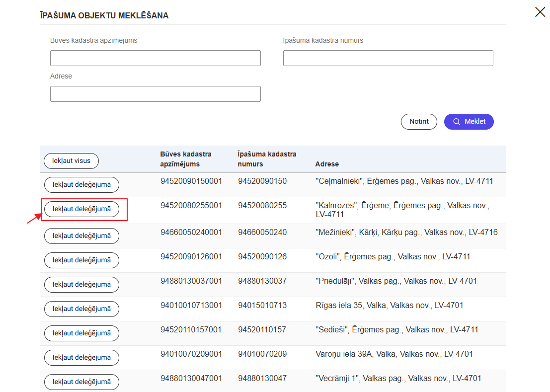Click the Būves kadastra apzīmējums input field

point(155,58)
